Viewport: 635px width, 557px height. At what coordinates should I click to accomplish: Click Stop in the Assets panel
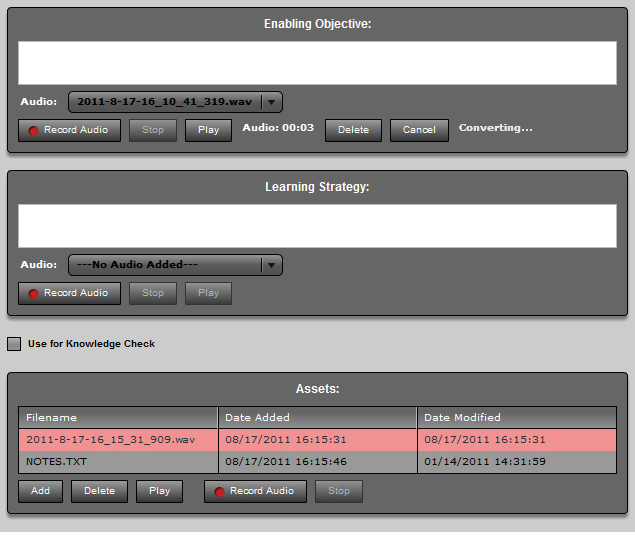[x=339, y=491]
